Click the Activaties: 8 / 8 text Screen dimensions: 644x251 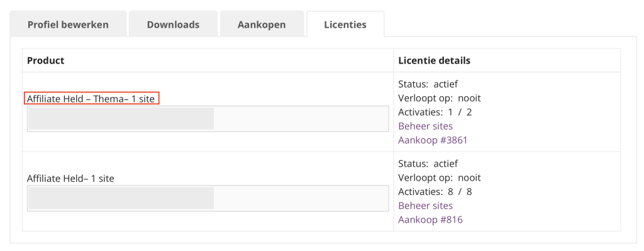(435, 191)
